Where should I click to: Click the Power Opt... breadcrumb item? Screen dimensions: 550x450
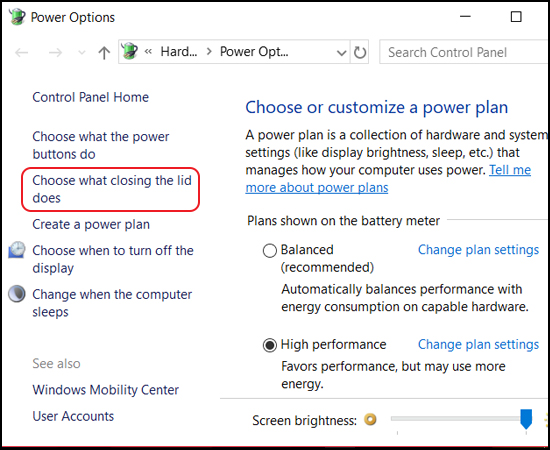pyautogui.click(x=254, y=52)
